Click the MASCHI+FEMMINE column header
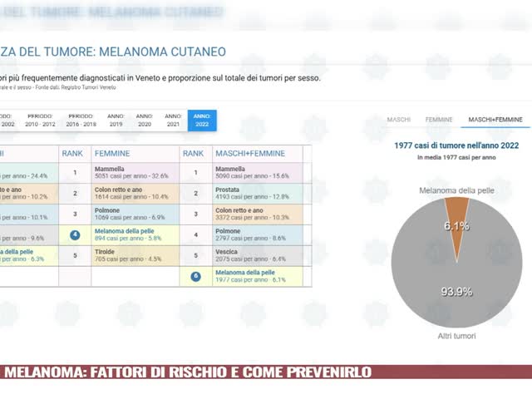Image resolution: width=532 pixels, height=399 pixels. [250, 154]
